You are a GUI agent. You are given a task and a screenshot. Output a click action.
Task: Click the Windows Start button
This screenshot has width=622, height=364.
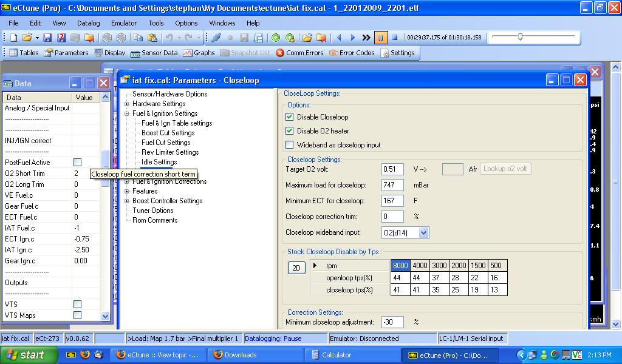click(28, 355)
